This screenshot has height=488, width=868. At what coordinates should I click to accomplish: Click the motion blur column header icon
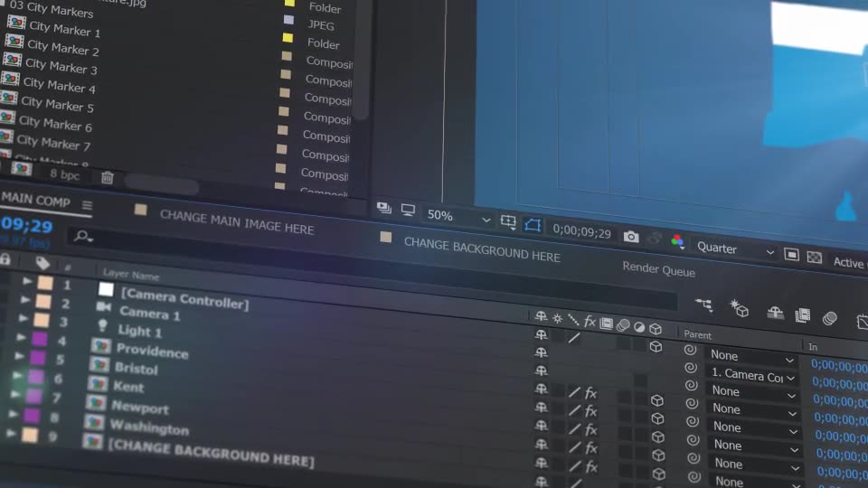pos(623,325)
